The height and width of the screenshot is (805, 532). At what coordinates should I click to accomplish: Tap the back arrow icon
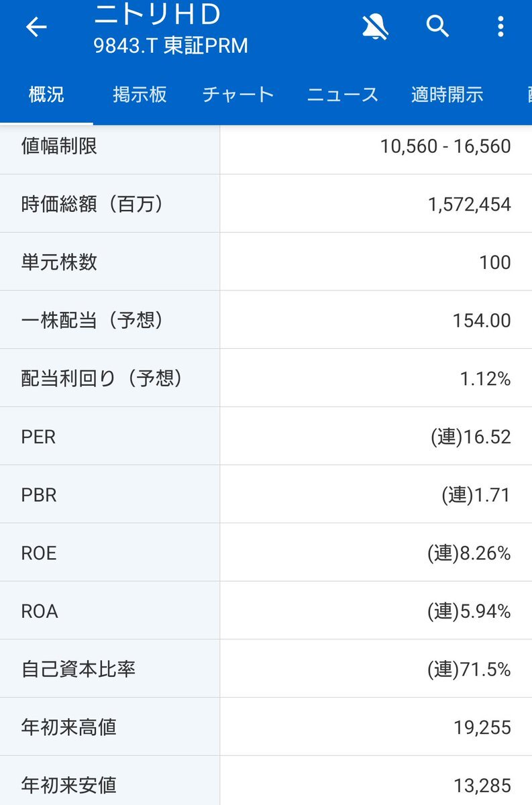[36, 27]
